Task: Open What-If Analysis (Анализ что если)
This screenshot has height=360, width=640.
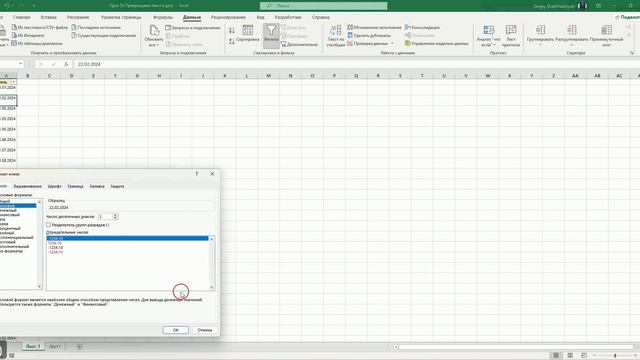Action: [x=489, y=35]
